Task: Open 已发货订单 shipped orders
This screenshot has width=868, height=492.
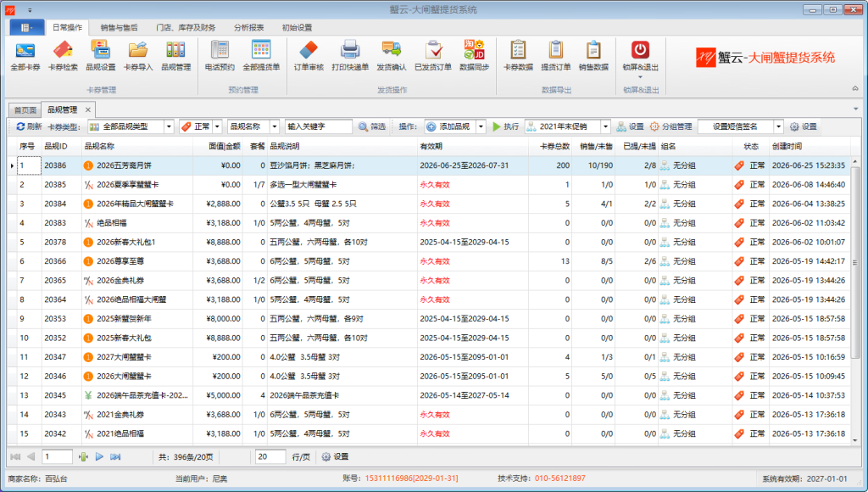Action: click(x=433, y=57)
